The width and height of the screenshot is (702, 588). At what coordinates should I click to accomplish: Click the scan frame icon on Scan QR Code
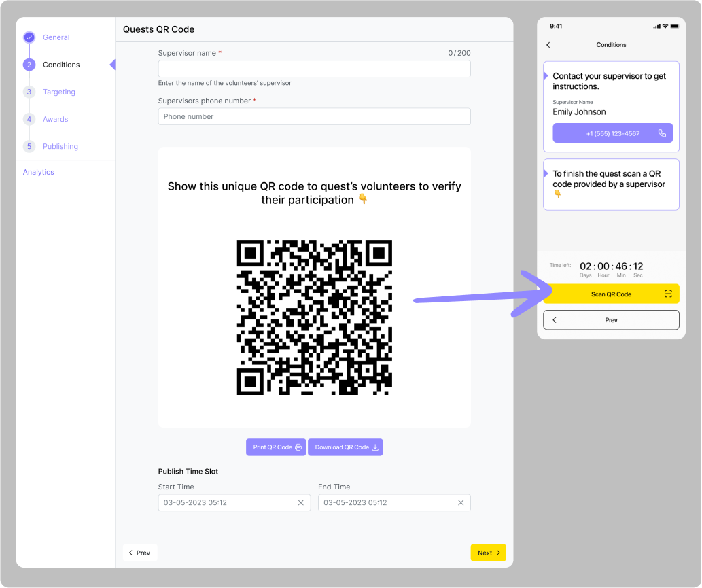(x=668, y=294)
